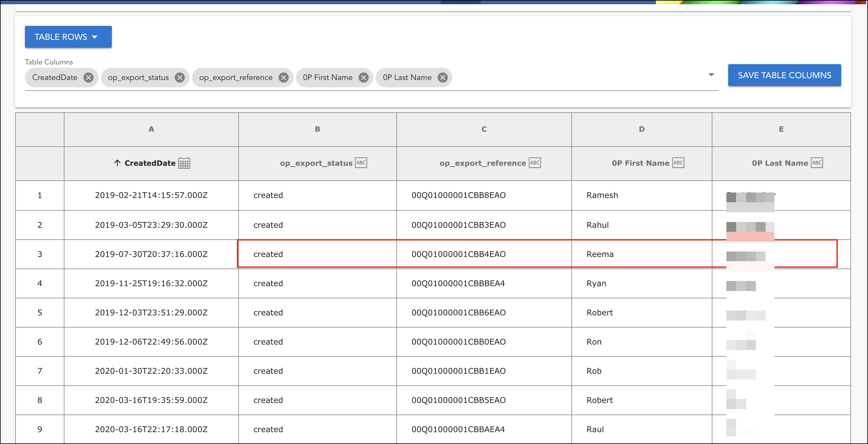The height and width of the screenshot is (444, 868).
Task: Click created status in row 6
Action: coord(268,342)
